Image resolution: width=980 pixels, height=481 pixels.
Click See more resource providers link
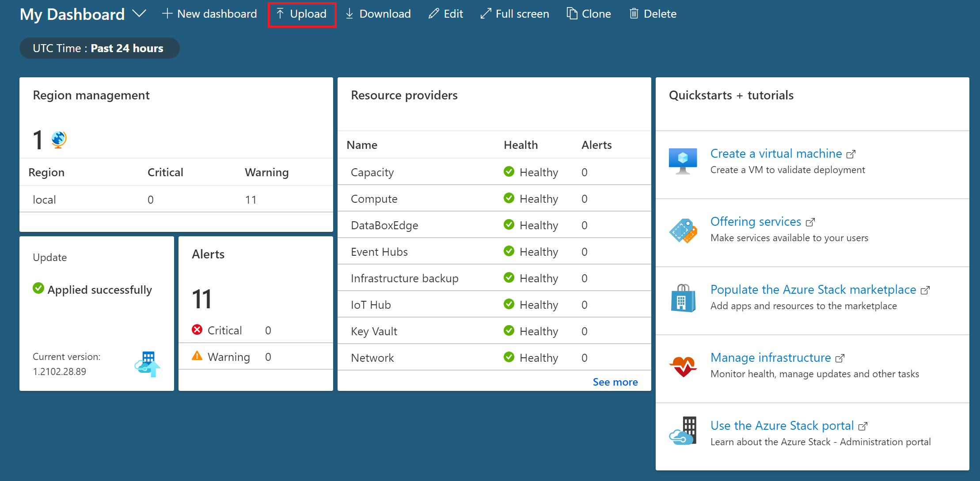(615, 382)
